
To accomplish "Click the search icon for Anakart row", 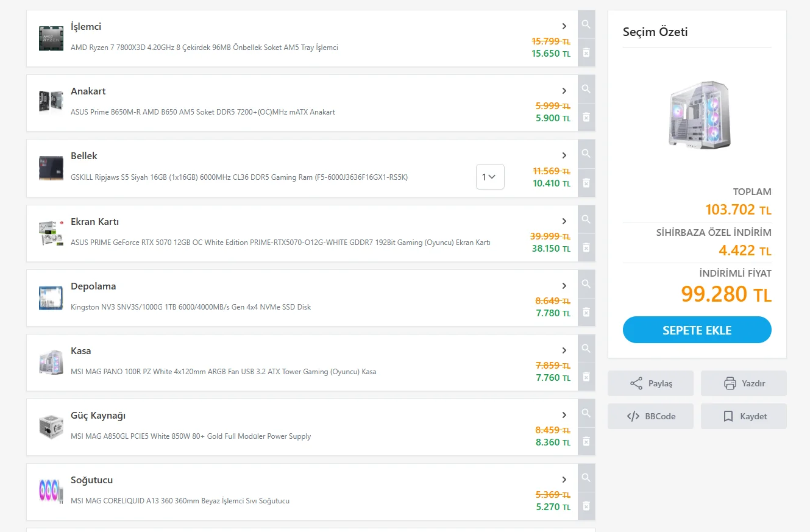I will pos(586,90).
